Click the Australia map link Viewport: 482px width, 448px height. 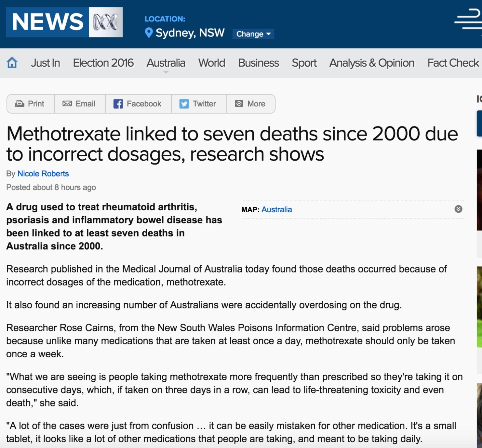(x=276, y=210)
